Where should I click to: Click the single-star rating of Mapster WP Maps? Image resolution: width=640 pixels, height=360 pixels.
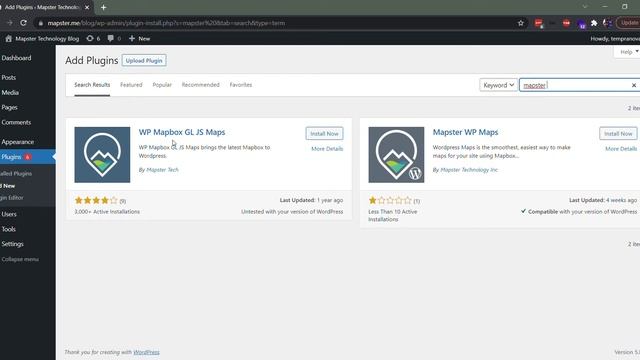coord(390,200)
